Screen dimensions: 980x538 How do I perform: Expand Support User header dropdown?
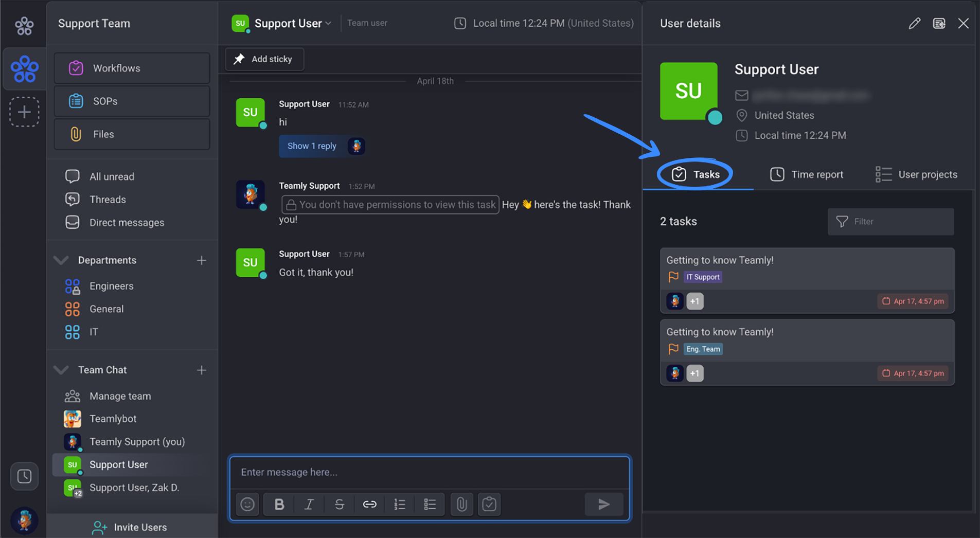328,23
